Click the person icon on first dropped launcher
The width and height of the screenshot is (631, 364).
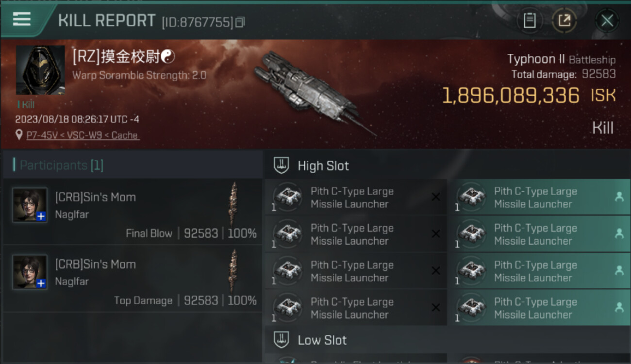(x=619, y=197)
